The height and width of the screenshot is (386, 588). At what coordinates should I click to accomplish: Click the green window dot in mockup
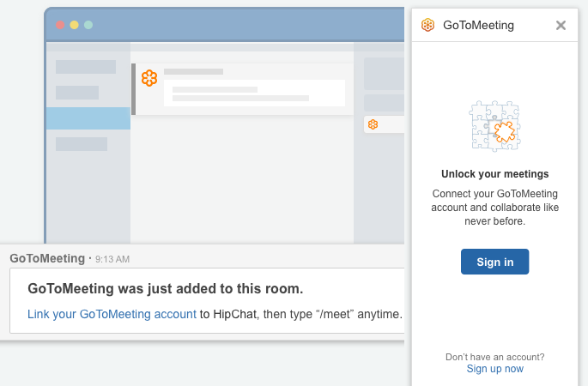point(88,25)
